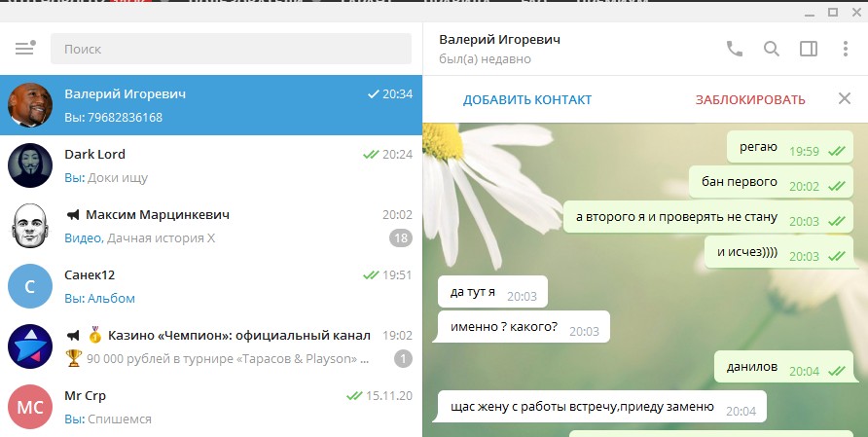Click chat header name Валерий Игоревич
The width and height of the screenshot is (868, 437).
(499, 39)
